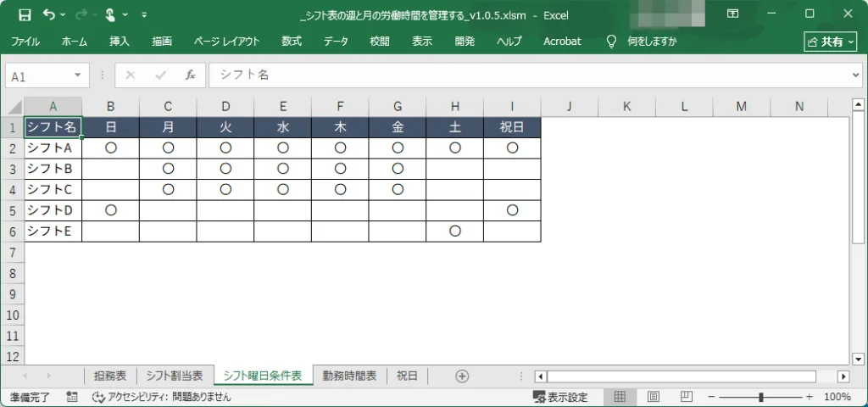The height and width of the screenshot is (407, 868).
Task: Select the circle in シフトE 土 cell
Action: click(455, 231)
